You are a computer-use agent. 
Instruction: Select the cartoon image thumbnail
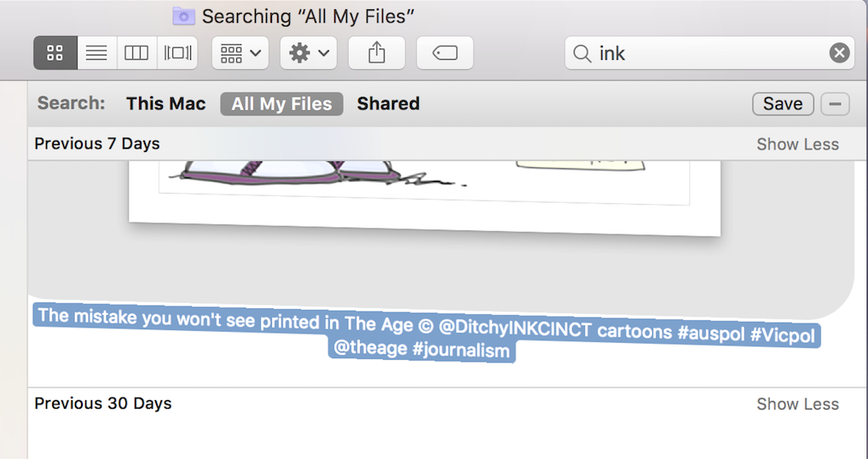425,198
